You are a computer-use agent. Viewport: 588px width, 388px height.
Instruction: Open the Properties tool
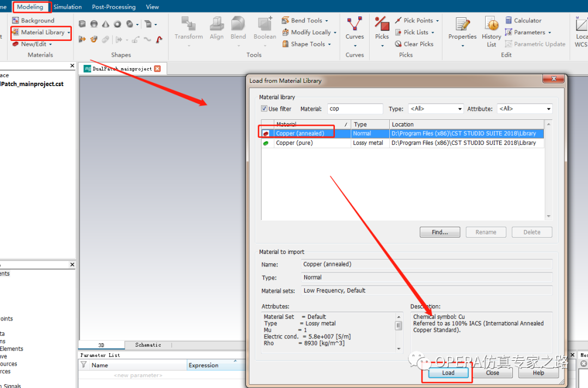462,31
